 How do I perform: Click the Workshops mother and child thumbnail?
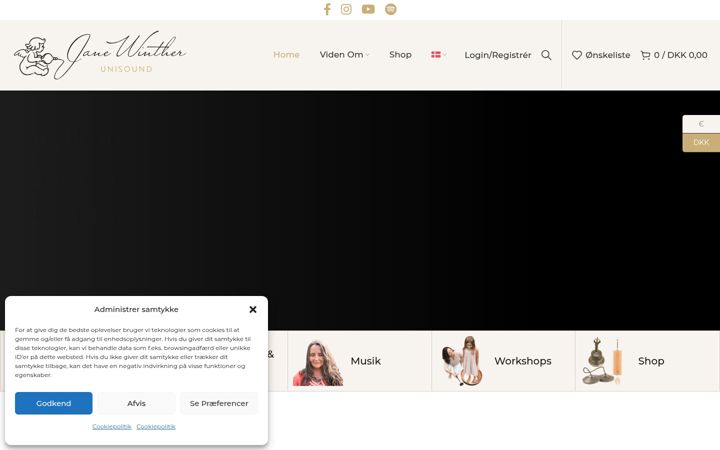tap(462, 361)
